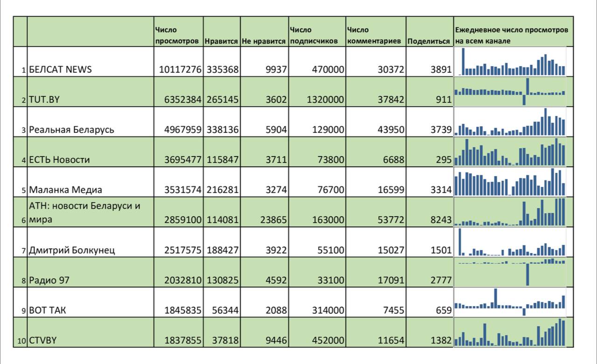The height and width of the screenshot is (364, 597).
Task: Click the views value 4967959
Action: [182, 130]
